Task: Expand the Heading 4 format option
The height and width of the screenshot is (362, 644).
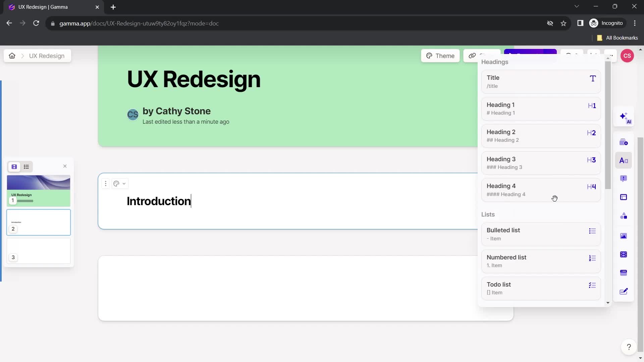Action: (540, 190)
